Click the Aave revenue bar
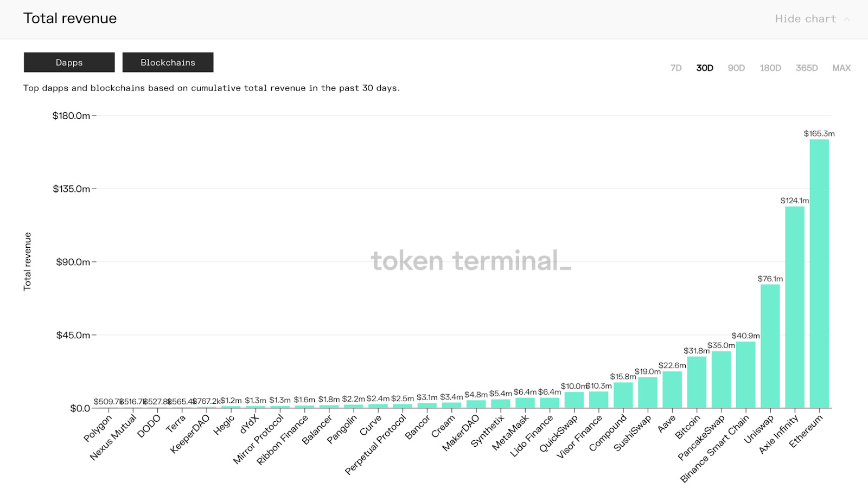868x489 pixels. [672, 390]
